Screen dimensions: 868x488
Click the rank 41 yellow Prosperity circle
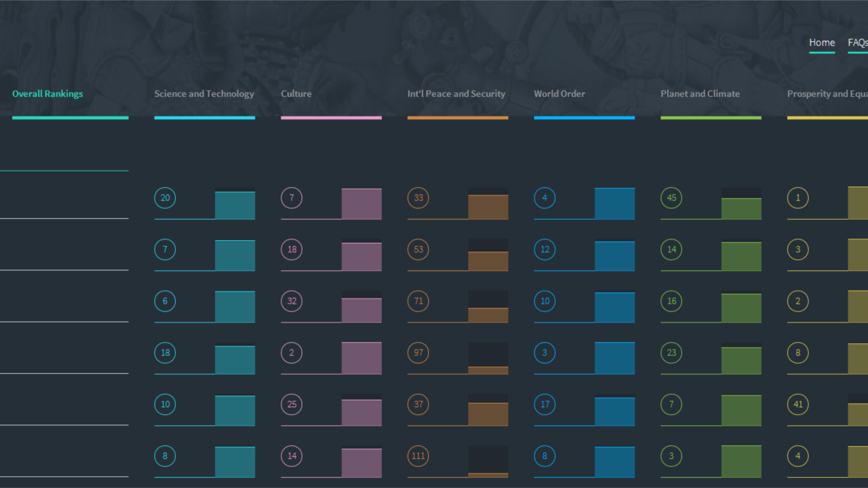click(x=798, y=405)
